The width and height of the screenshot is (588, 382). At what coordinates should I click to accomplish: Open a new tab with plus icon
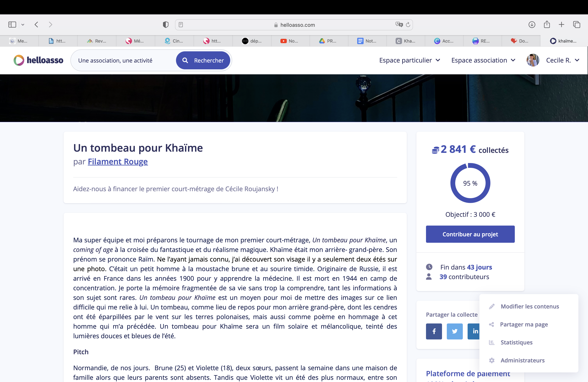point(561,25)
